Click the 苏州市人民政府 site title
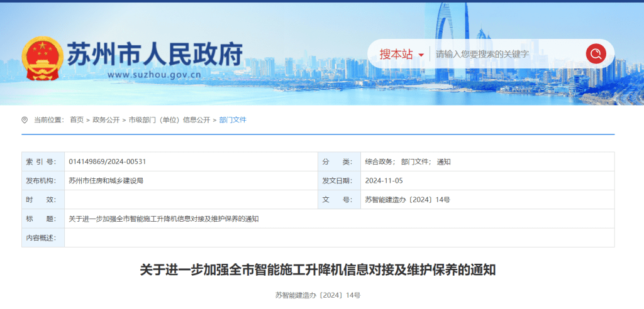Screen dimensions: 644x309 pos(154,55)
